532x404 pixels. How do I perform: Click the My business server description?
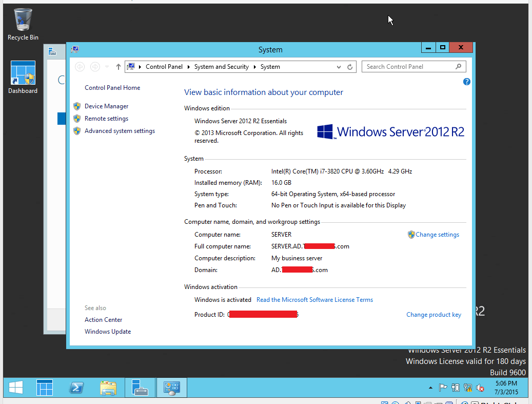(x=297, y=258)
